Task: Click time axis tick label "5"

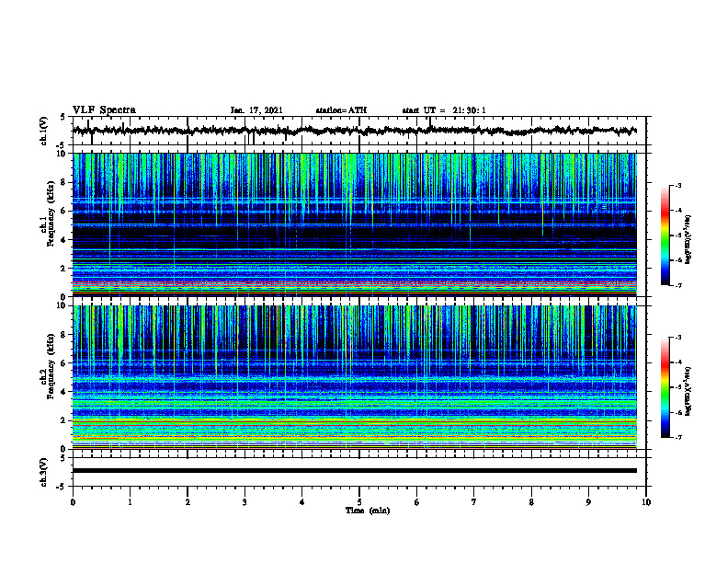Action: click(359, 502)
